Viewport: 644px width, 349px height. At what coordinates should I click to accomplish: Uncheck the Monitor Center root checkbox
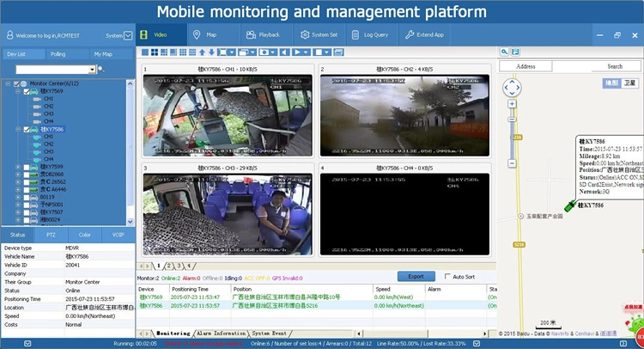click(x=16, y=83)
